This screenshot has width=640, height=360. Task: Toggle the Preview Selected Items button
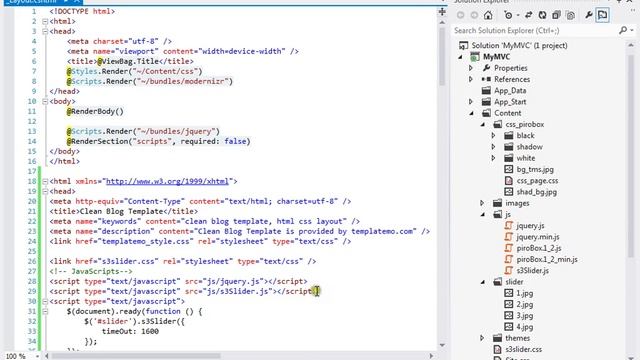tap(602, 16)
